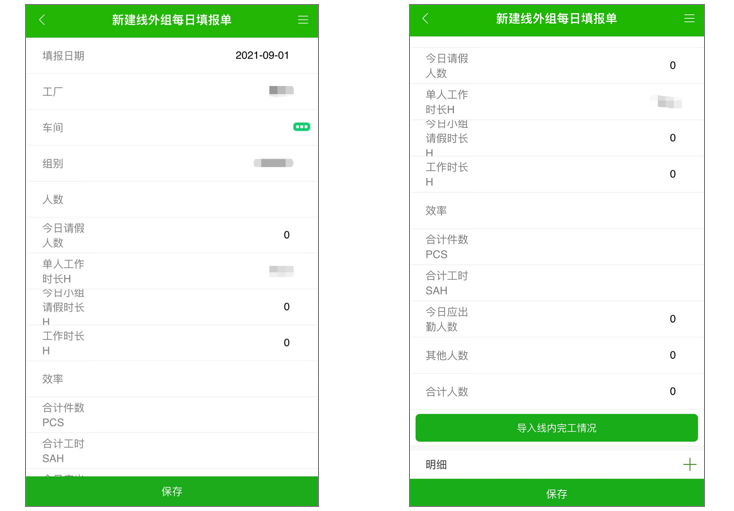The image size is (734, 511).
Task: Tap the 新建线外组每日填报单 title on the left screen
Action: click(x=172, y=20)
